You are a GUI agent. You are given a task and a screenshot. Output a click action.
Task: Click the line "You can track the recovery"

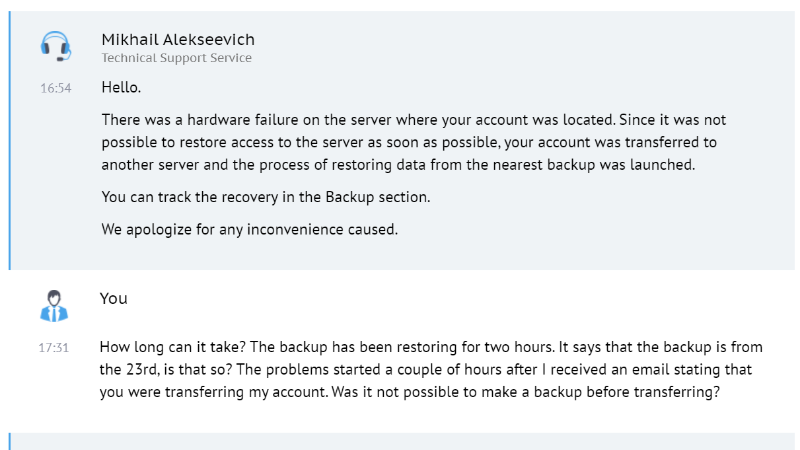click(x=265, y=197)
